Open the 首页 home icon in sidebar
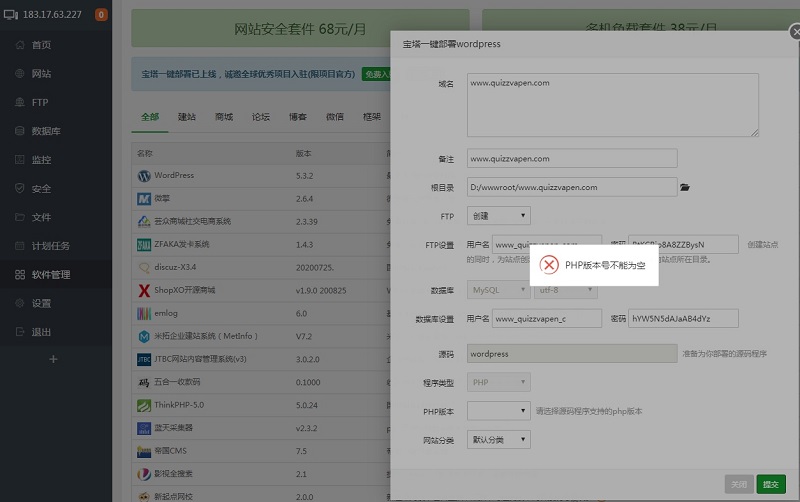 (x=20, y=45)
